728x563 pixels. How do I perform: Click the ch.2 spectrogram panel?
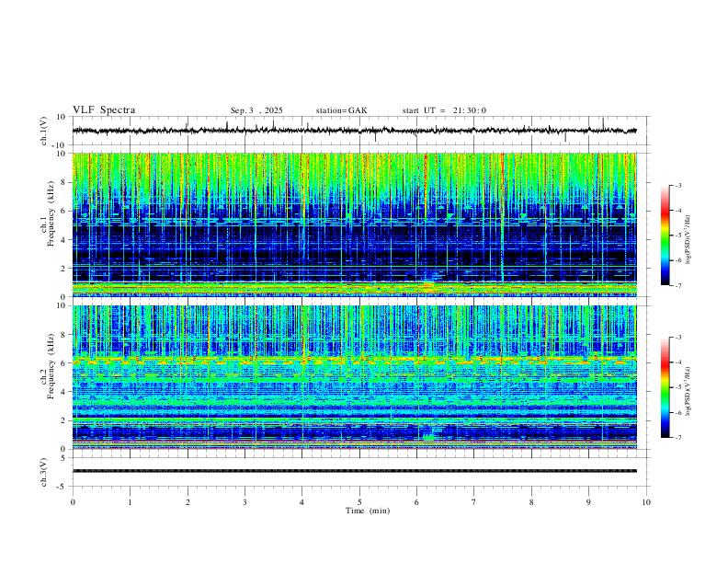(x=355, y=377)
